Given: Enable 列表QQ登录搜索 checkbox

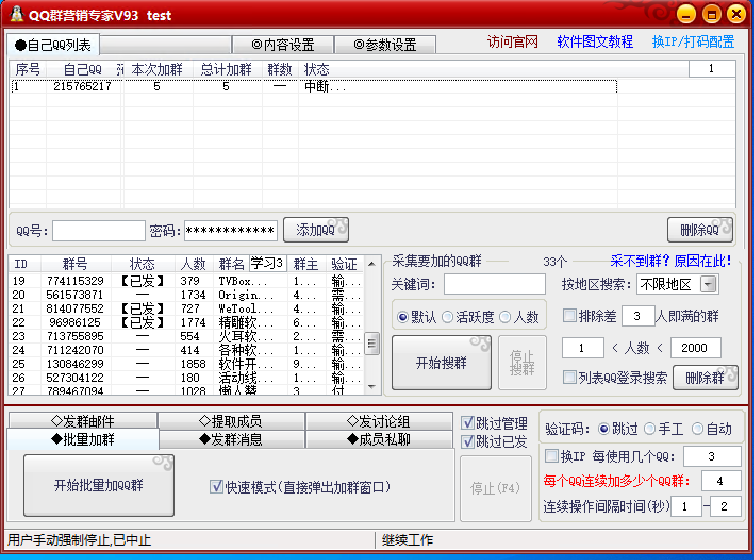Looking at the screenshot, I should point(570,378).
